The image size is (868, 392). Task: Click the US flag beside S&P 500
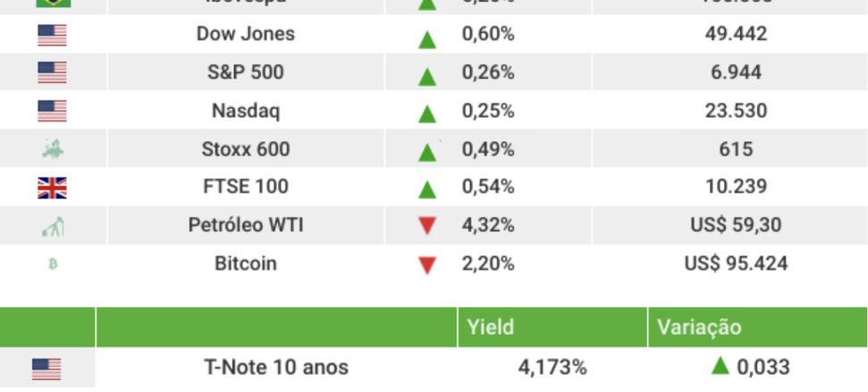point(53,73)
